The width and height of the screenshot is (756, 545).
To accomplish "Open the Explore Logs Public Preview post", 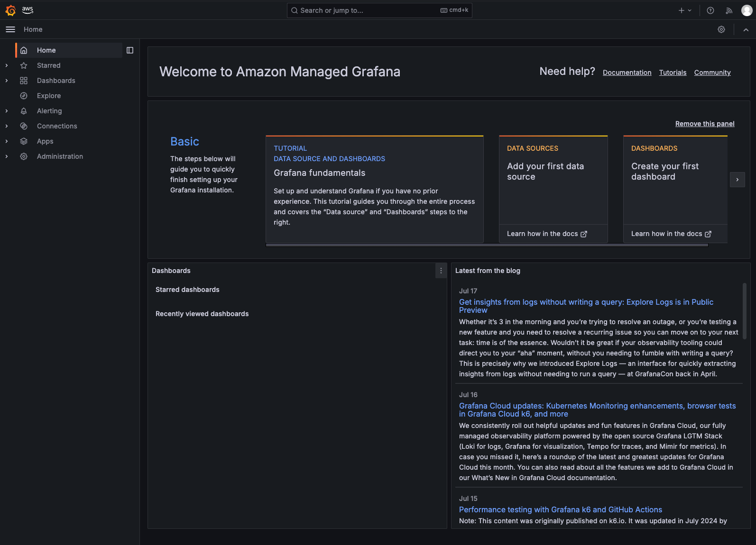I will 586,306.
